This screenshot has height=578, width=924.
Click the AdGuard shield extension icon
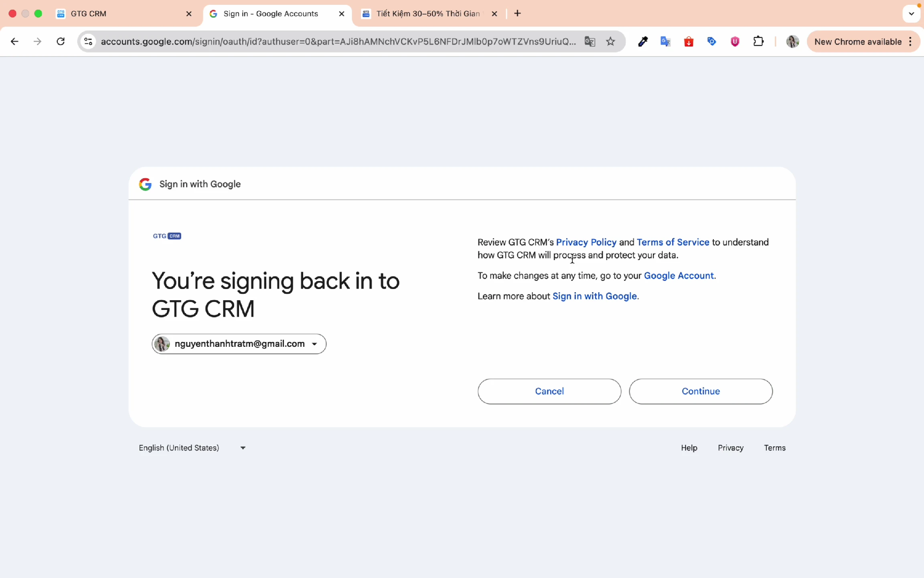735,41
